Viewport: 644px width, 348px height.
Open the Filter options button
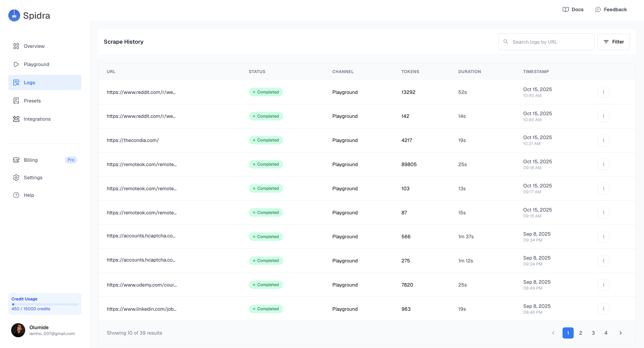click(x=613, y=42)
